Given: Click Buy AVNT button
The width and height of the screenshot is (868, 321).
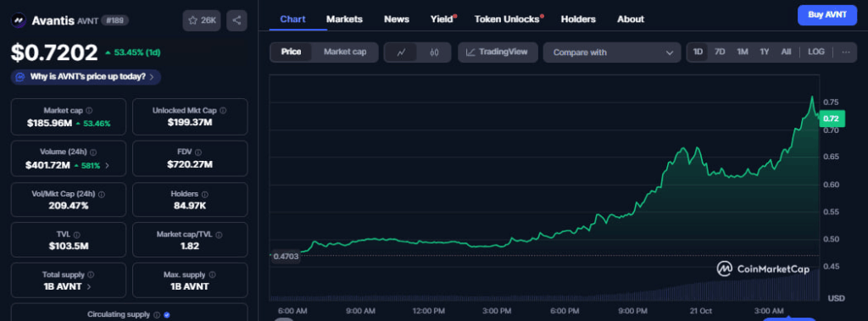Looking at the screenshot, I should click(827, 15).
